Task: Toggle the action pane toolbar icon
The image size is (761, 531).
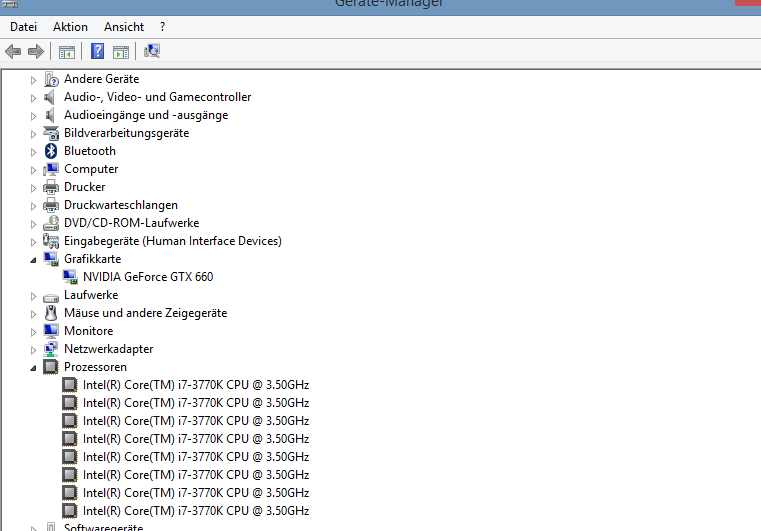Action: pyautogui.click(x=121, y=51)
